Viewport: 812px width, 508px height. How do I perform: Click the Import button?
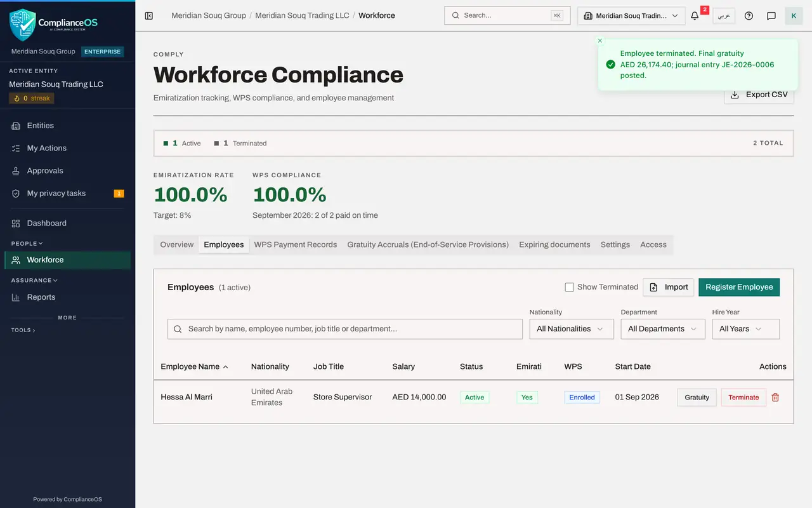(x=669, y=287)
